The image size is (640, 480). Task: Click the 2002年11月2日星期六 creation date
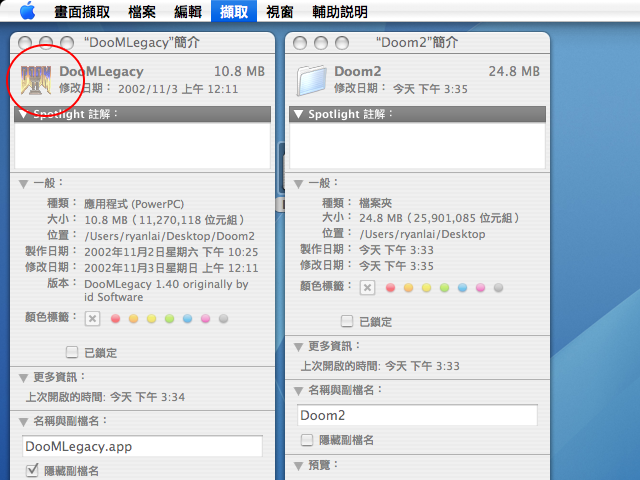point(171,252)
